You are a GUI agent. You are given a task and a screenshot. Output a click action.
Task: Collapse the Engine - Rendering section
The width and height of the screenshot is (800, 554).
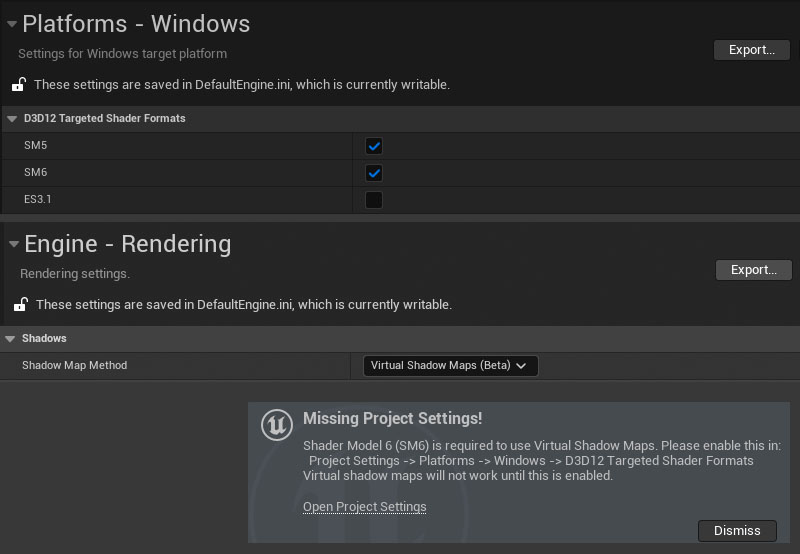[14, 244]
